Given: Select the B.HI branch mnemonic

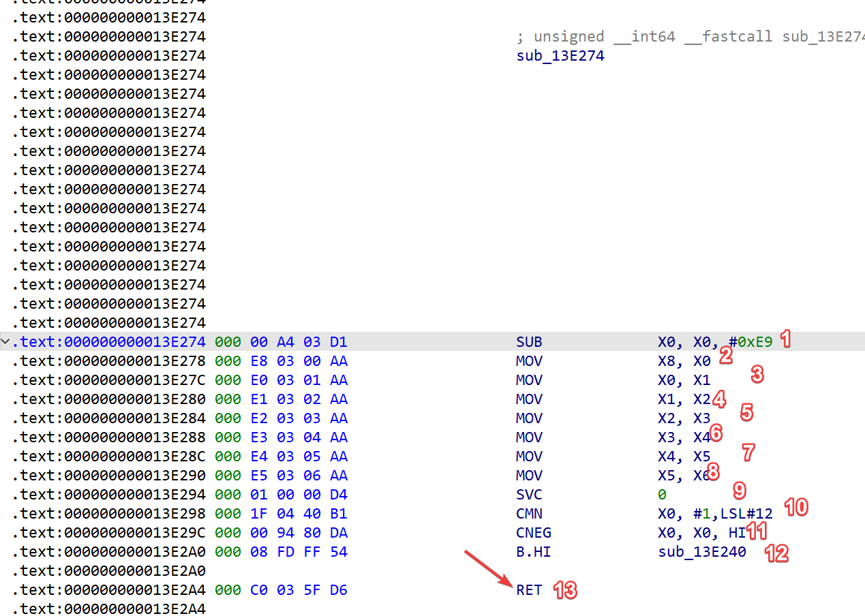Looking at the screenshot, I should pyautogui.click(x=533, y=552).
